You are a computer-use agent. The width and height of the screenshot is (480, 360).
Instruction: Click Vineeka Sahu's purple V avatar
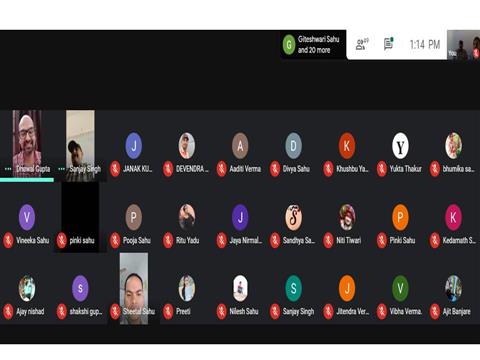click(27, 217)
